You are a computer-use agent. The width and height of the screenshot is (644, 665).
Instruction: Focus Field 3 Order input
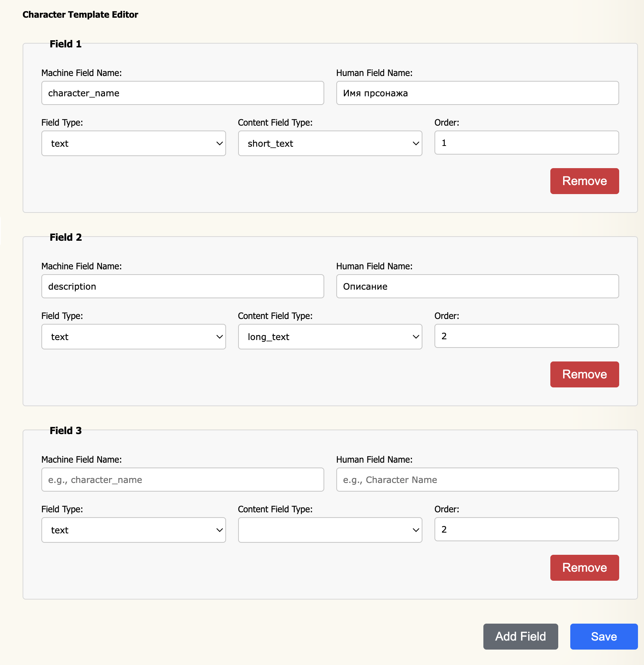point(527,529)
